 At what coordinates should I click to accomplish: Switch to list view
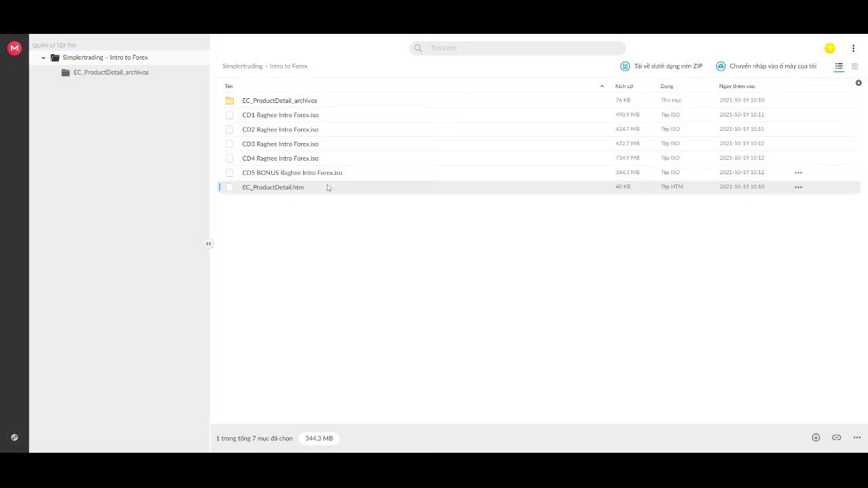pos(839,66)
